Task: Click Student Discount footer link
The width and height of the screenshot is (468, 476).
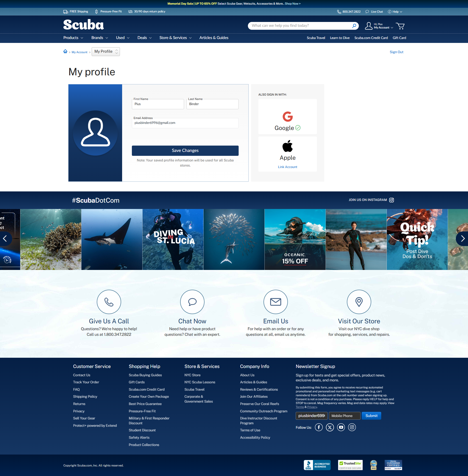Action: tap(142, 430)
